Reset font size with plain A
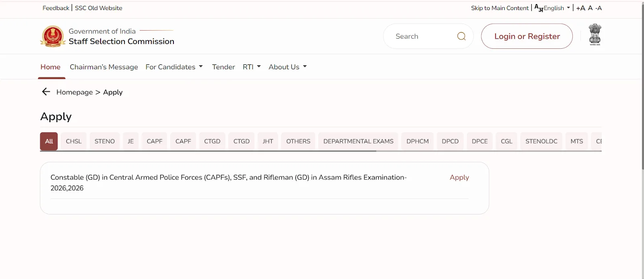644x279 pixels. (x=590, y=8)
